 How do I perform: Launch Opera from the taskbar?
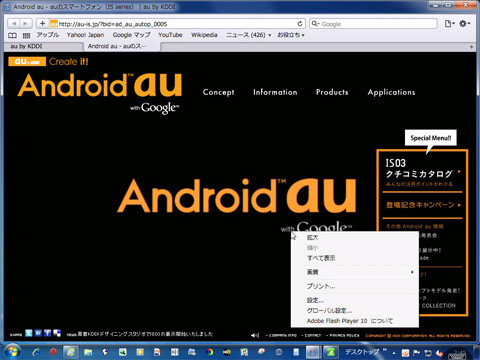(53, 352)
